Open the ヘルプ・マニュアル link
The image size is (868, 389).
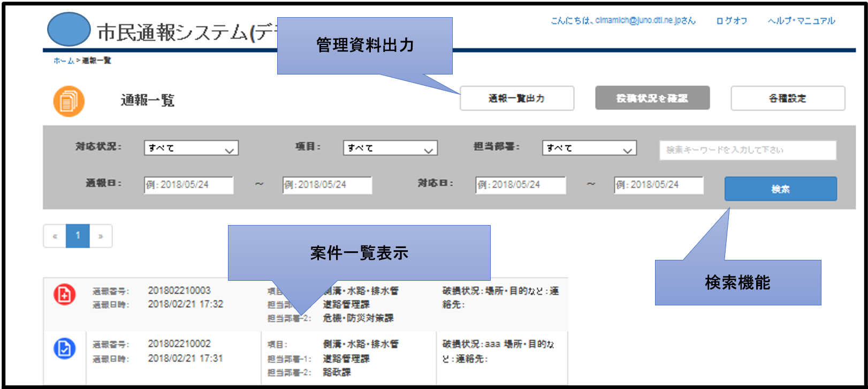tap(801, 21)
